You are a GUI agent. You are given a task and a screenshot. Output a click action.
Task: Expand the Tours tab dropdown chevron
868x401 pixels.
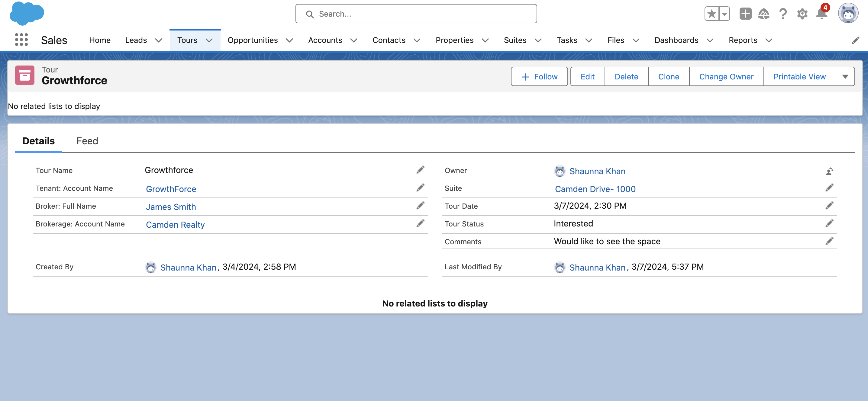(x=209, y=40)
